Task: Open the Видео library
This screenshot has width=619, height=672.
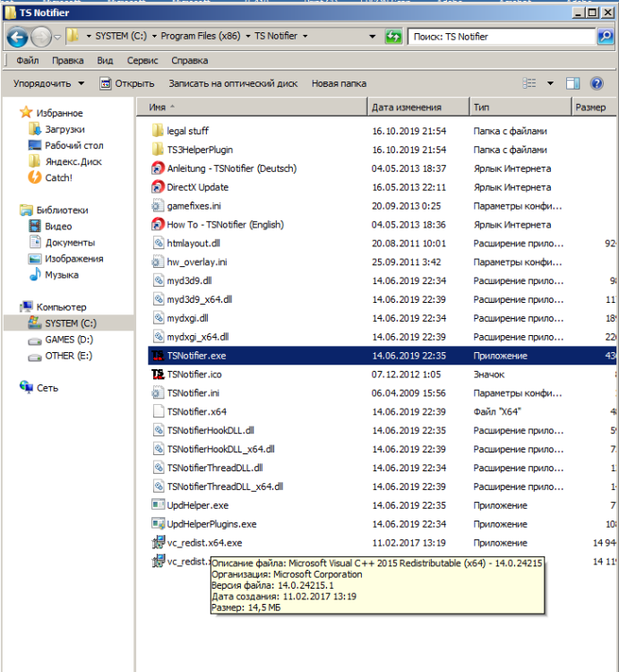Action: click(x=58, y=227)
